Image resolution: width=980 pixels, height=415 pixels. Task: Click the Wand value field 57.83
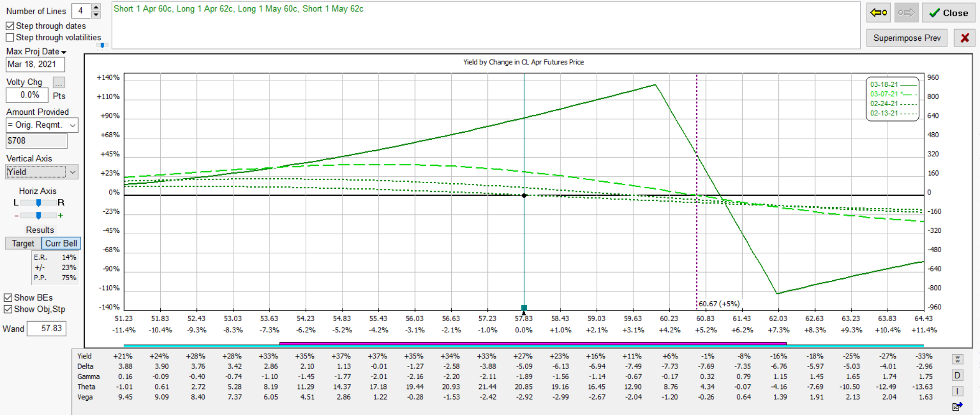point(46,328)
